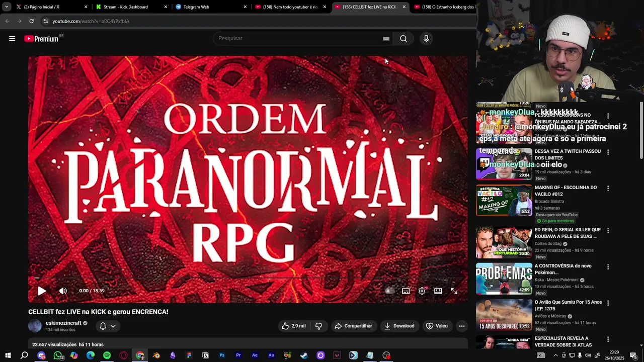Enter fullscreen mode
644x362 pixels.
point(454,291)
